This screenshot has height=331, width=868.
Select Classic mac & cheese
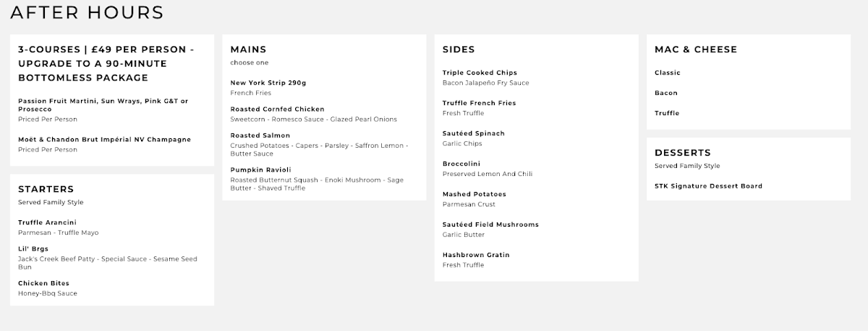tap(668, 73)
